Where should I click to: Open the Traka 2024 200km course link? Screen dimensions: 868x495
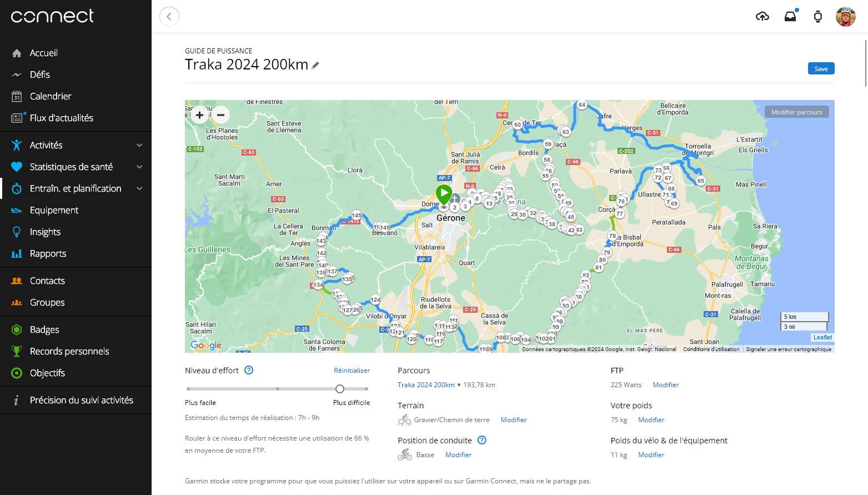click(x=426, y=384)
